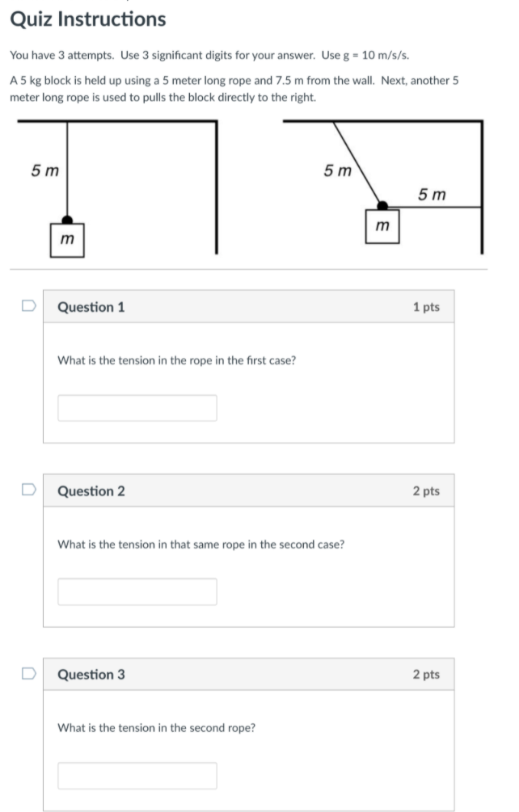Click the first-case tension question text
Image resolution: width=519 pixels, height=812 pixels.
(176, 360)
